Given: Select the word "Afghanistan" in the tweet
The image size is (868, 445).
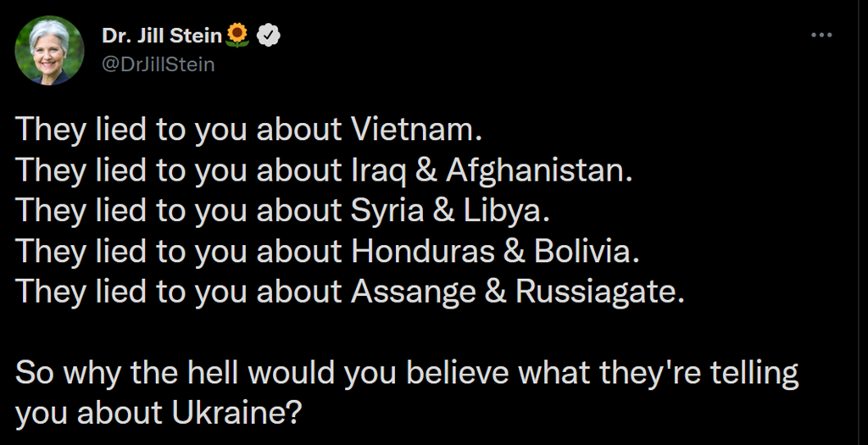Looking at the screenshot, I should 538,170.
